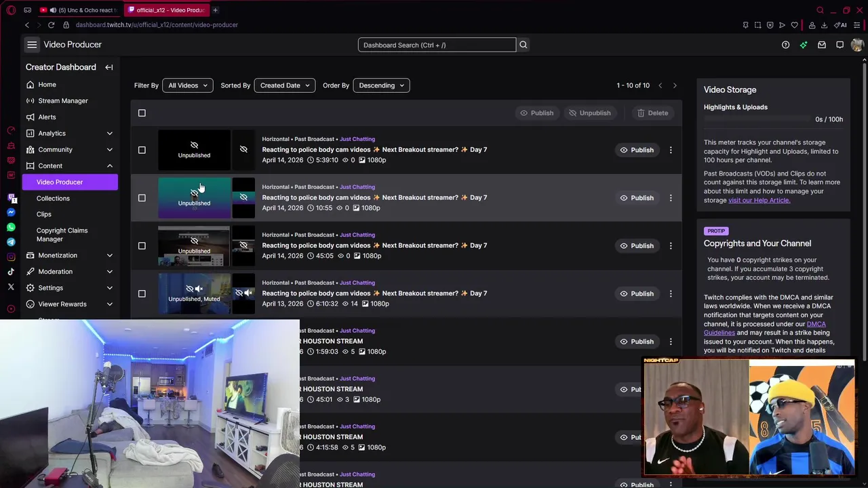Open the DMCA Guidelines link
This screenshot has height=488, width=868.
pyautogui.click(x=765, y=329)
